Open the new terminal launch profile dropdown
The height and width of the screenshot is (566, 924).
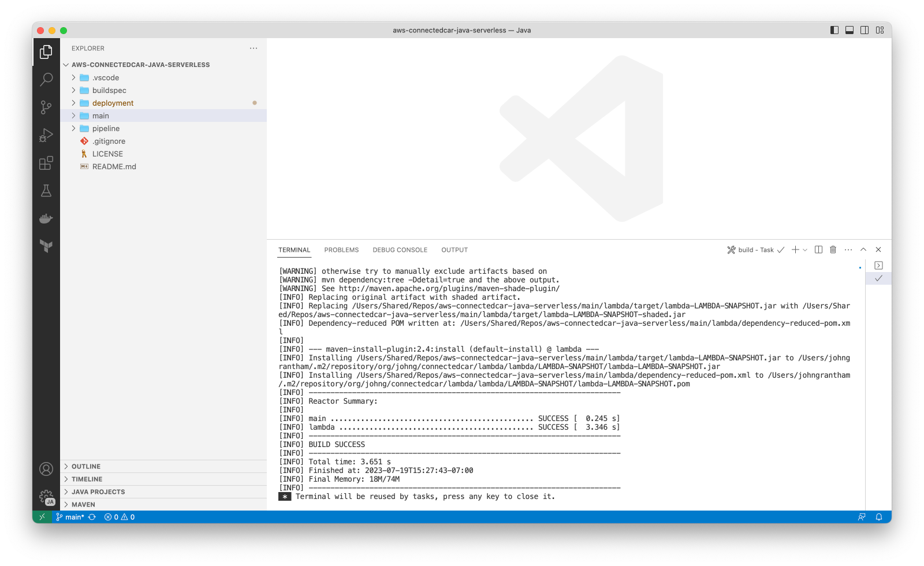click(x=805, y=250)
